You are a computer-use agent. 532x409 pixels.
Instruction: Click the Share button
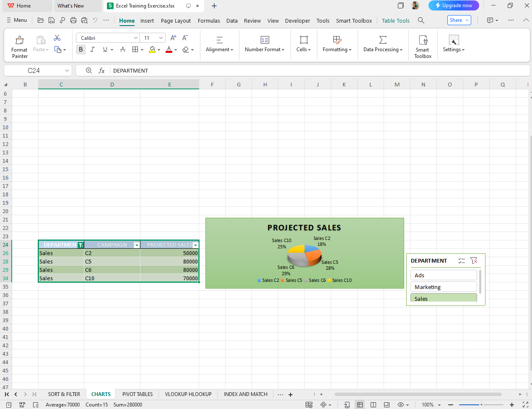tap(460, 20)
